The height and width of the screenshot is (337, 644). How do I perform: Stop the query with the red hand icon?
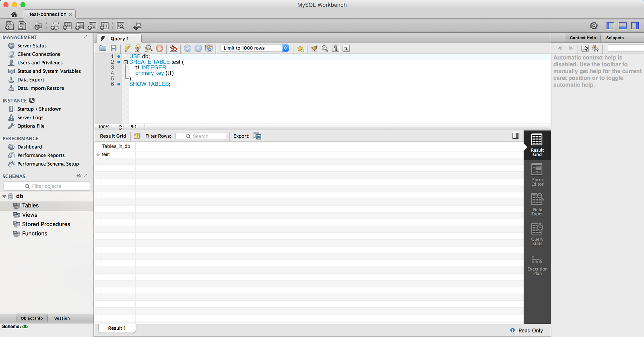[160, 48]
